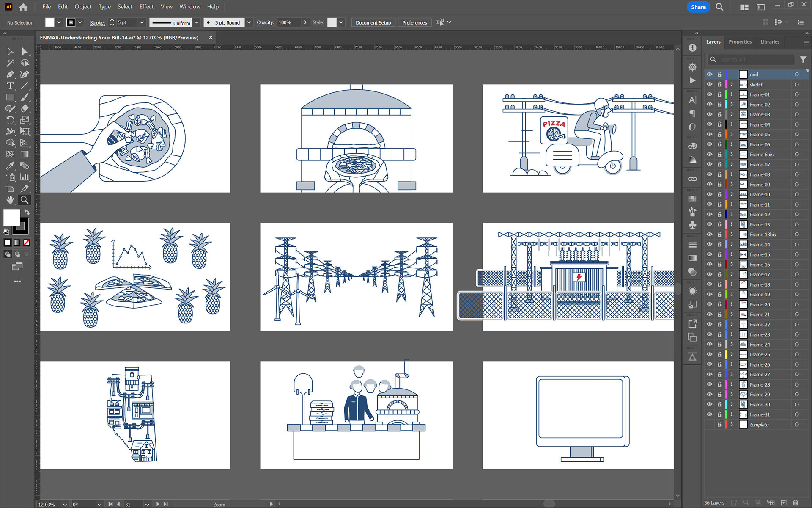Image resolution: width=812 pixels, height=508 pixels.
Task: Select the Type tool
Action: [x=10, y=86]
